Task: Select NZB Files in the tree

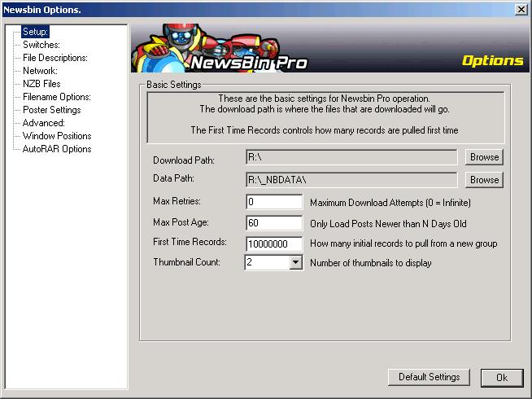Action: [x=41, y=84]
